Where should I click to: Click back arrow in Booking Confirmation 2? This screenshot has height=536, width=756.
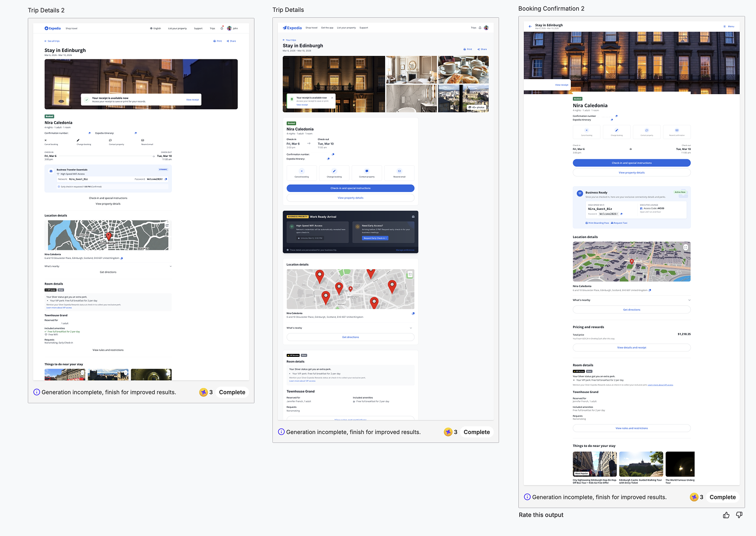click(x=530, y=26)
